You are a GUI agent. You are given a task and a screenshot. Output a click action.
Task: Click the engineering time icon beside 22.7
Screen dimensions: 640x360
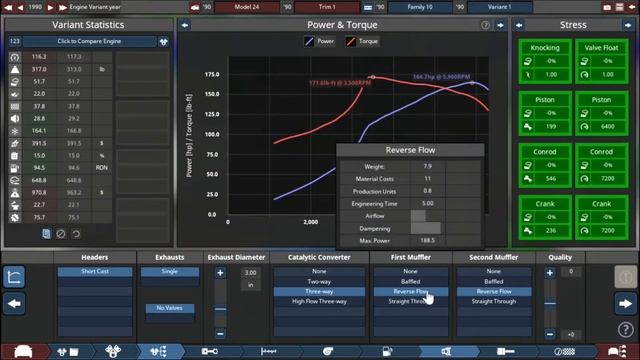(x=15, y=205)
